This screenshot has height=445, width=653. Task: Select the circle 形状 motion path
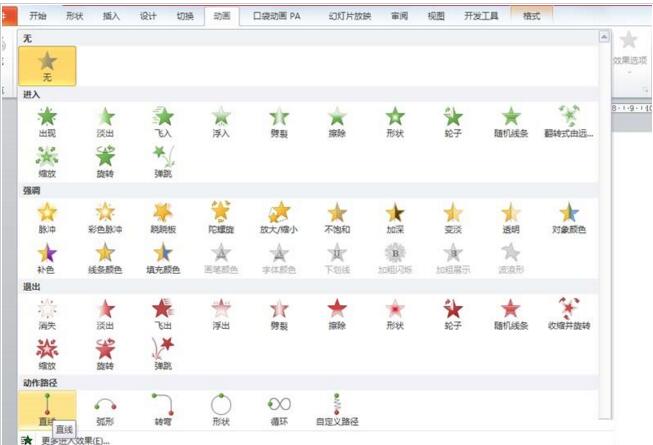[221, 409]
